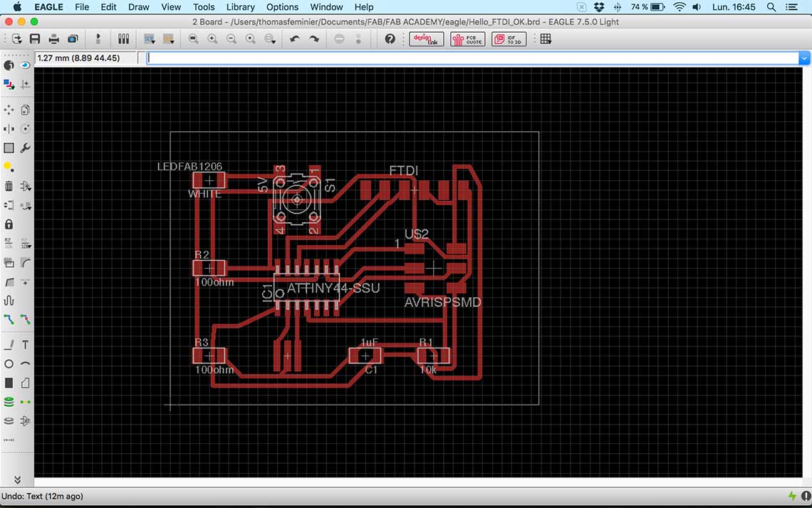
Task: Open the Replace tool dropdown
Action: 26,205
